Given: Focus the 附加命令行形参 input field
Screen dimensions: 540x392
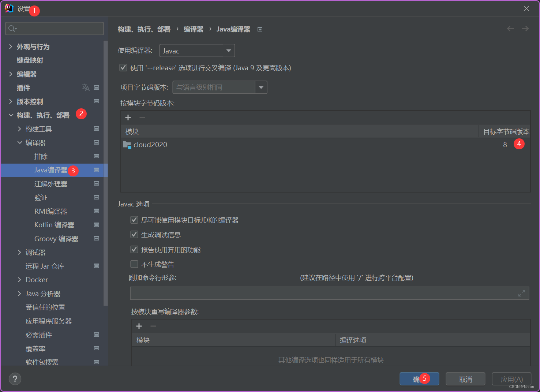Looking at the screenshot, I should tap(330, 293).
